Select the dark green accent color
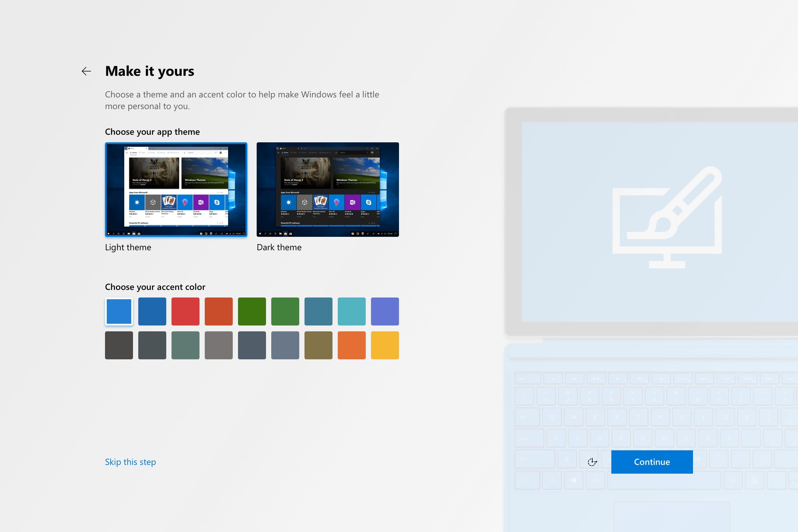The image size is (798, 532). 252,311
